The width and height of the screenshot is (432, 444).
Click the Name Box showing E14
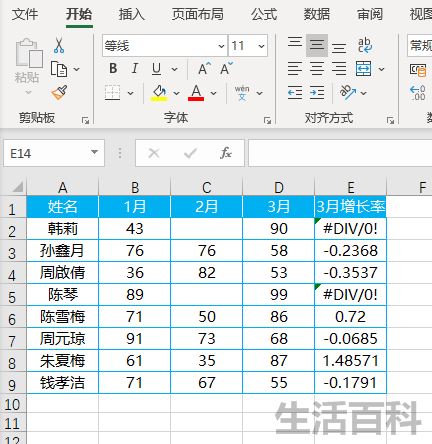54,153
